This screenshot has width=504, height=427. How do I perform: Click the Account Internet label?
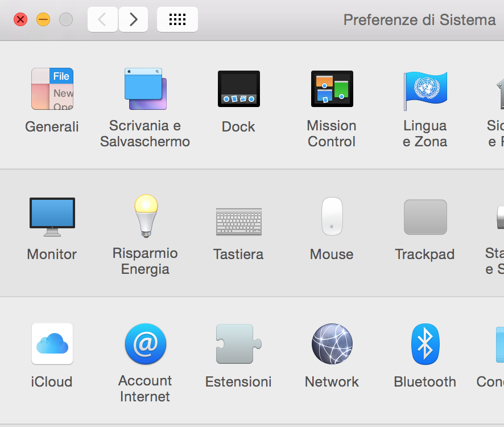[x=145, y=388]
